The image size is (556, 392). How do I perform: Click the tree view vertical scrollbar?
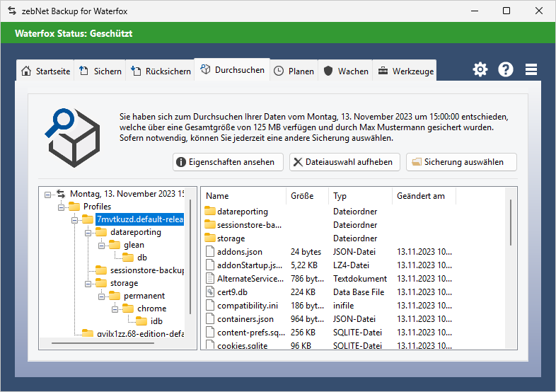[x=190, y=257]
